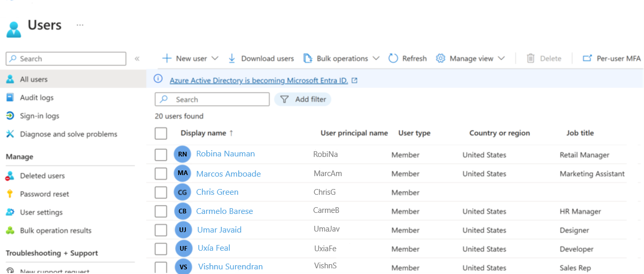
Task: Click the more options ellipsis beside Users
Action: (80, 25)
